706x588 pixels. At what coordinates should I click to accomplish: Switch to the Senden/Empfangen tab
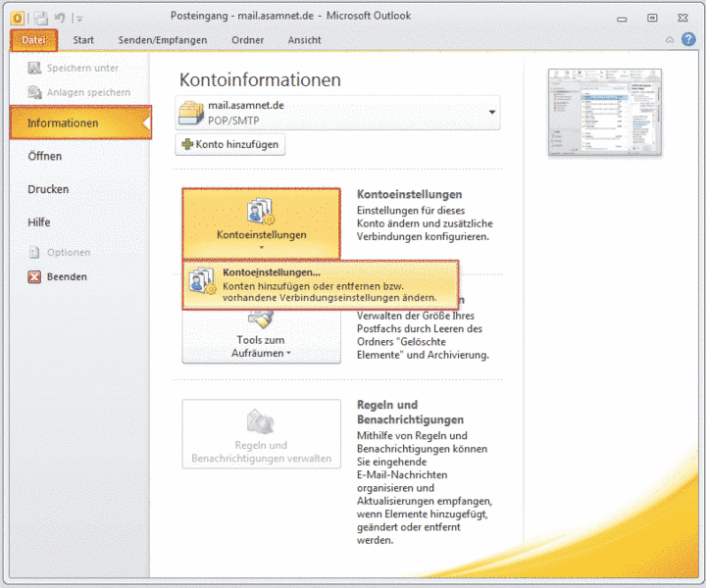coord(162,40)
